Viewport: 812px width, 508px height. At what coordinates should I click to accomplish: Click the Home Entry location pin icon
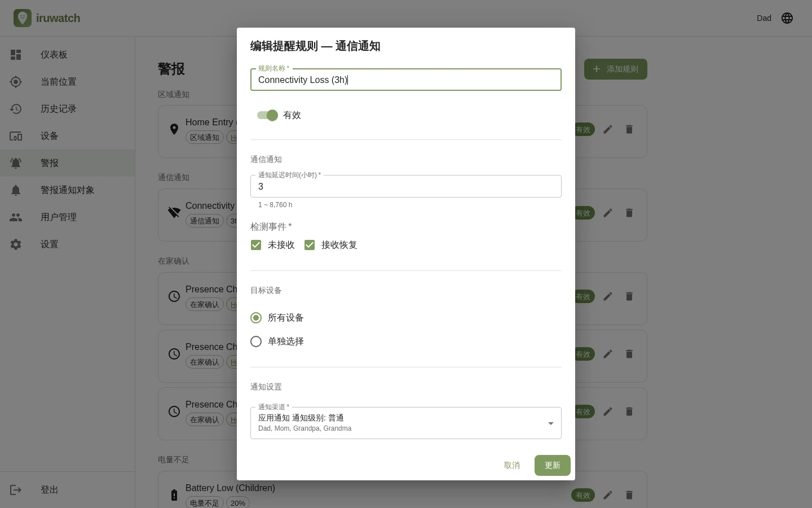[174, 129]
